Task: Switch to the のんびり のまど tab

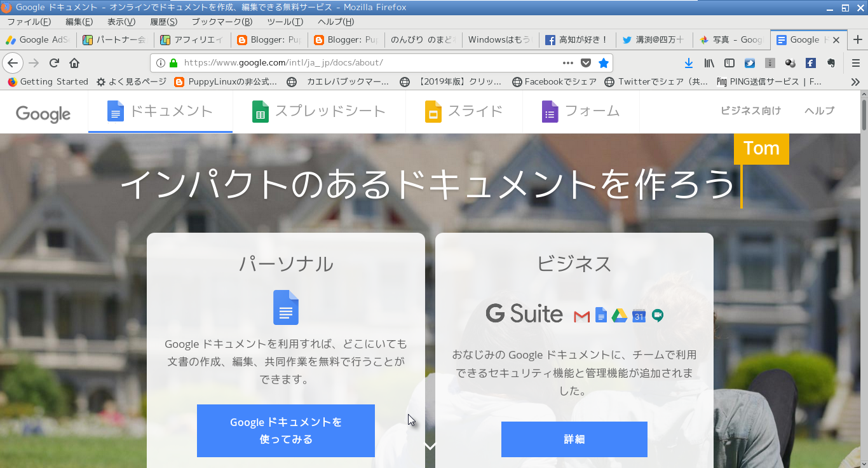Action: (423, 39)
